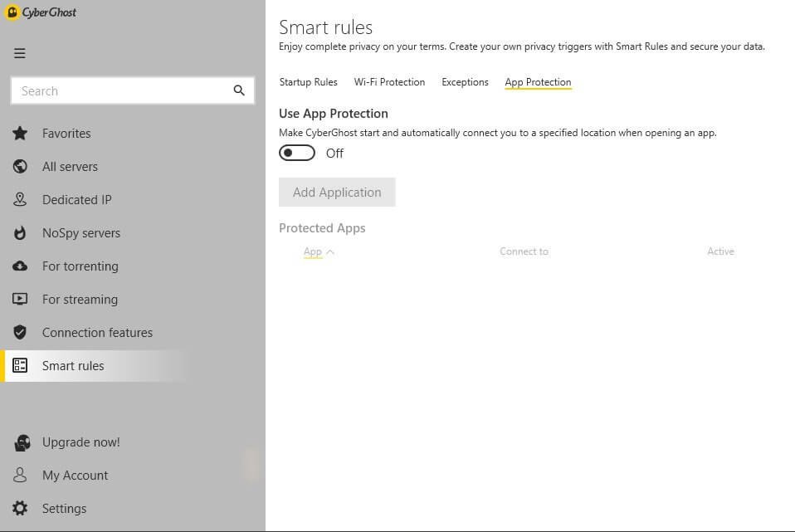Click the Active column header

(720, 251)
